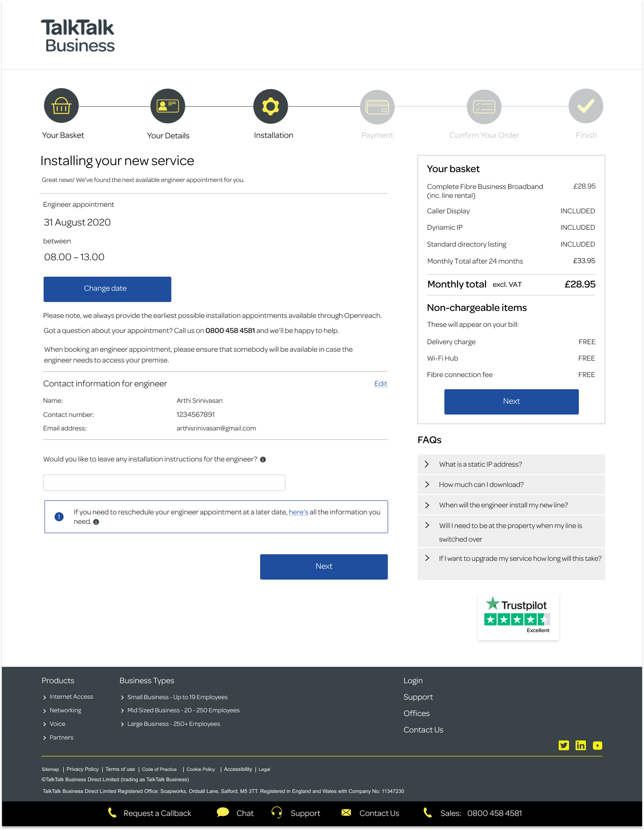The image size is (644, 830).
Task: Click the Your Basket step icon
Action: click(x=61, y=106)
